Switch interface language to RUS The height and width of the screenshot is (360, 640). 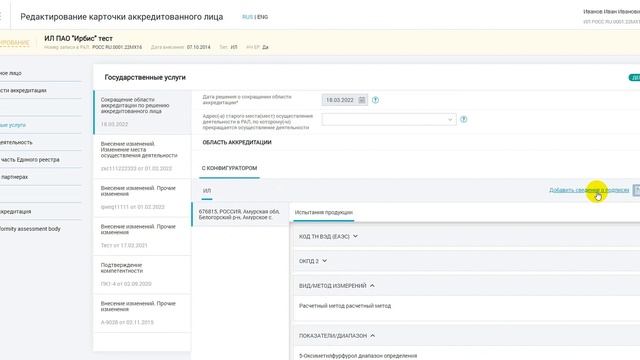tap(247, 17)
